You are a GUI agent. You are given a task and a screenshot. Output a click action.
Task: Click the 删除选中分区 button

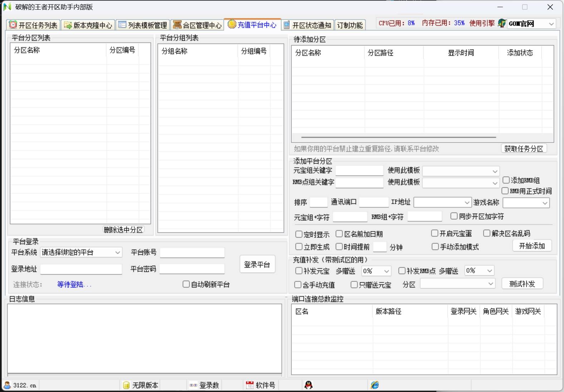[123, 230]
